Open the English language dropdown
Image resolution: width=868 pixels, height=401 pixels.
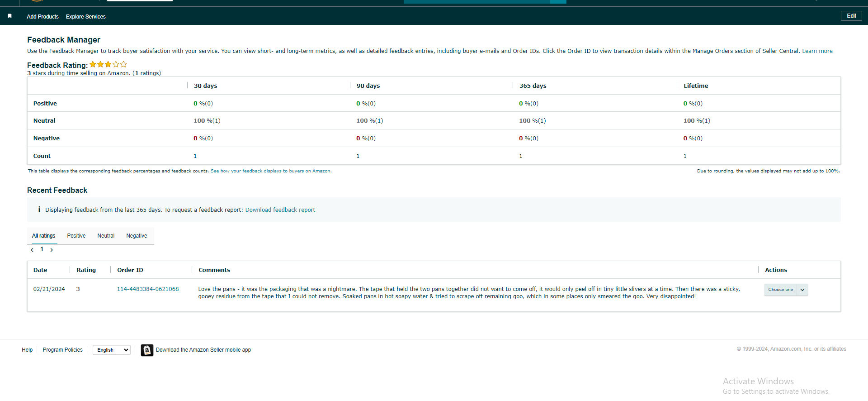(x=112, y=350)
